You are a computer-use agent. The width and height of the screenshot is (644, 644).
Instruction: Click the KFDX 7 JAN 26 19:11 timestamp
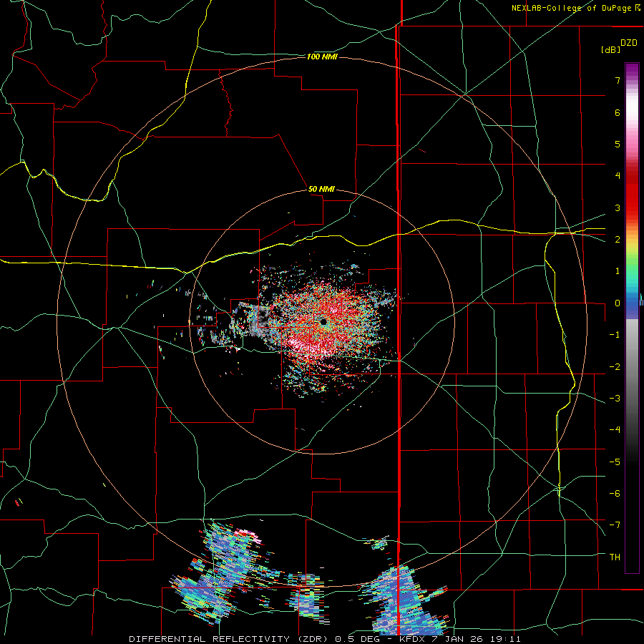(460, 639)
